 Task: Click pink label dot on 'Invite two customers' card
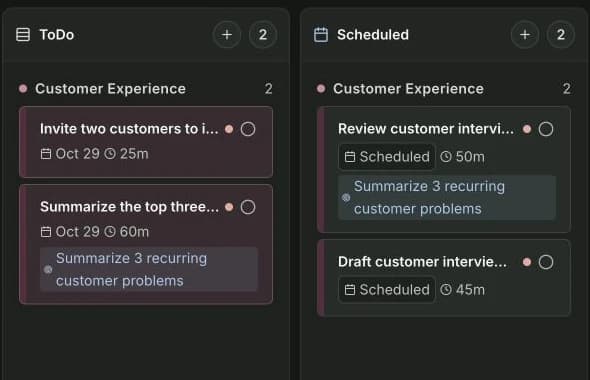coord(229,129)
